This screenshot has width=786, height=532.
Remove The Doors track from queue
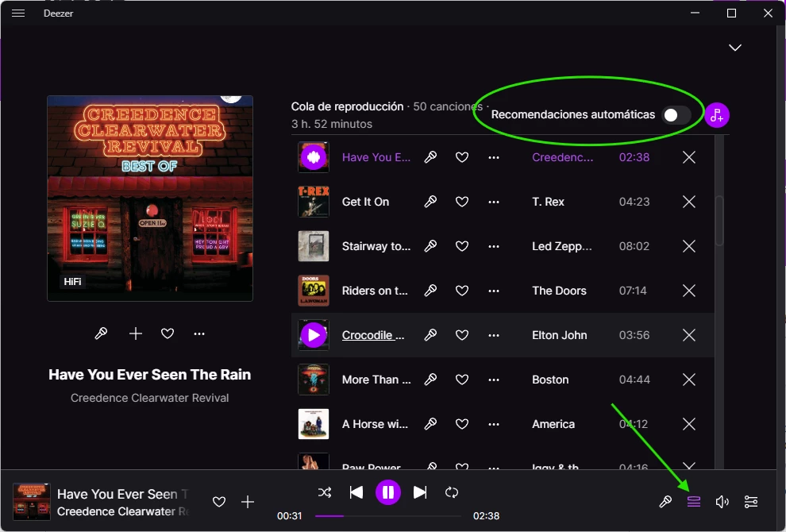689,291
